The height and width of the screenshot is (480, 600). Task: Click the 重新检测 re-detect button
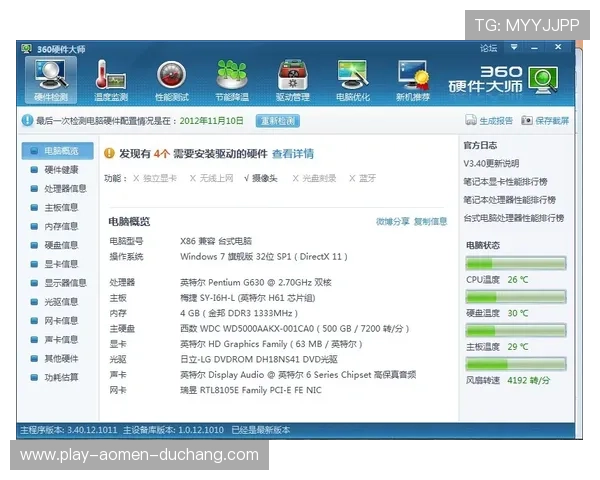[x=278, y=121]
